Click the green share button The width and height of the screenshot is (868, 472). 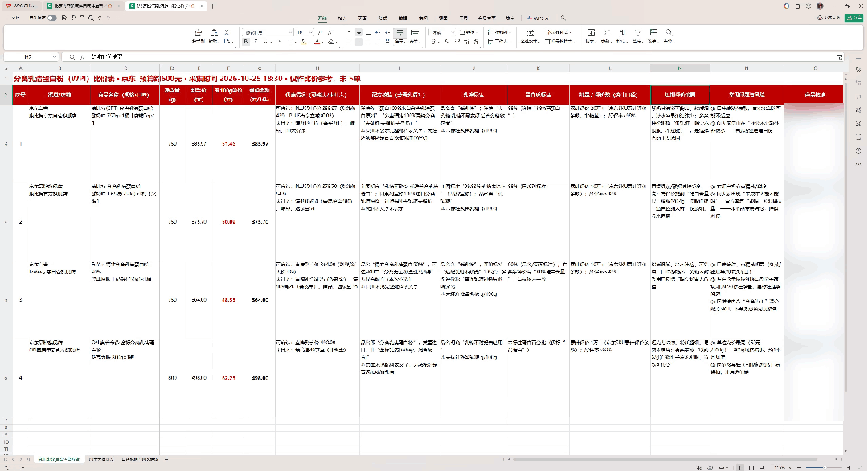(x=854, y=18)
